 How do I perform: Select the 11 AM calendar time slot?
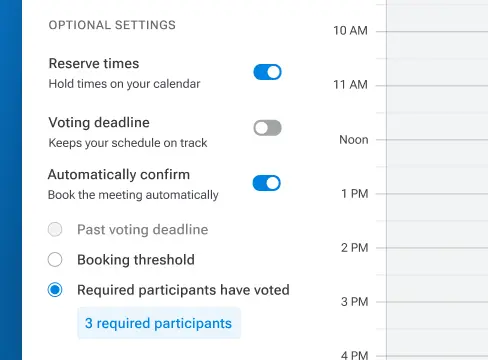click(437, 113)
